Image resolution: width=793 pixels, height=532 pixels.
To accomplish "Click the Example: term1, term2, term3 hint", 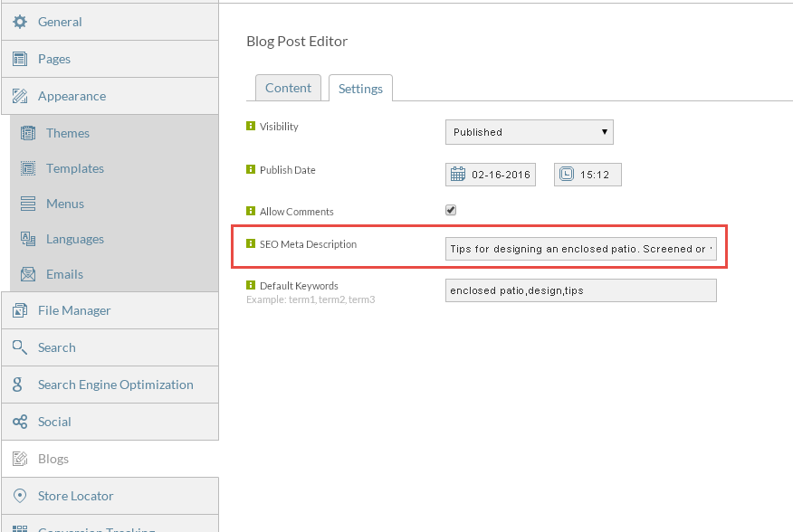I will point(311,299).
